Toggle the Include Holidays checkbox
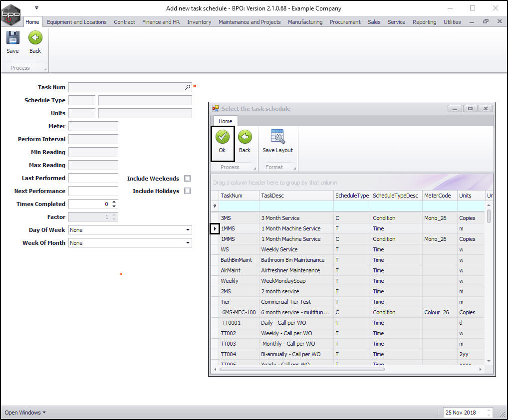 187,191
